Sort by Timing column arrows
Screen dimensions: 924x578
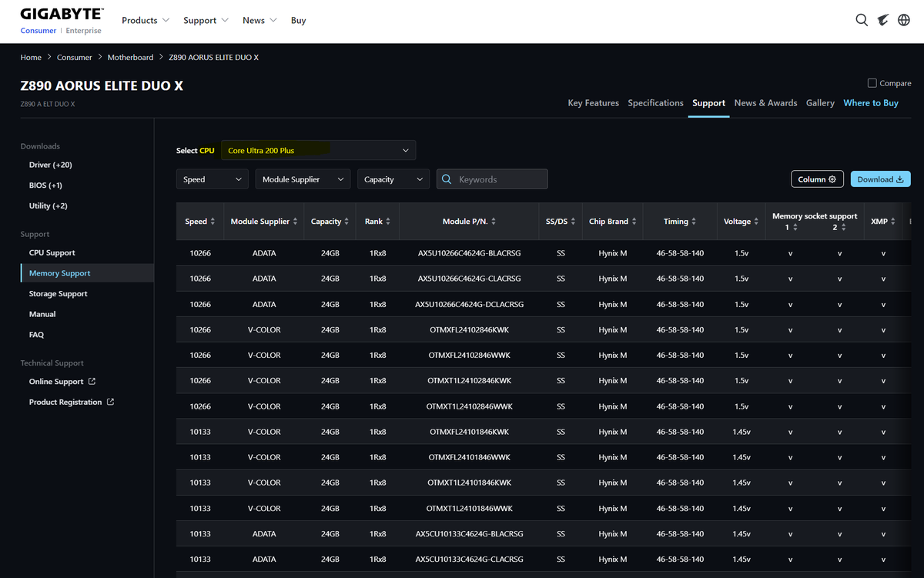(x=694, y=222)
